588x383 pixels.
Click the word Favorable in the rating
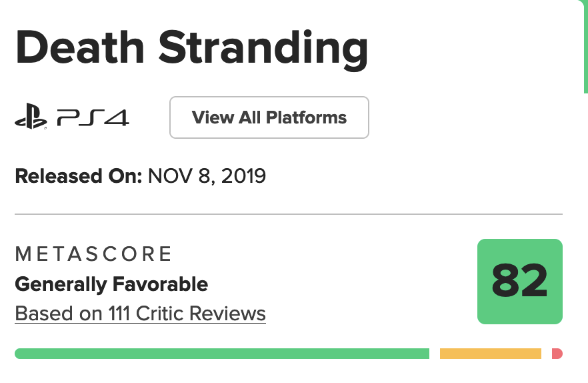160,284
